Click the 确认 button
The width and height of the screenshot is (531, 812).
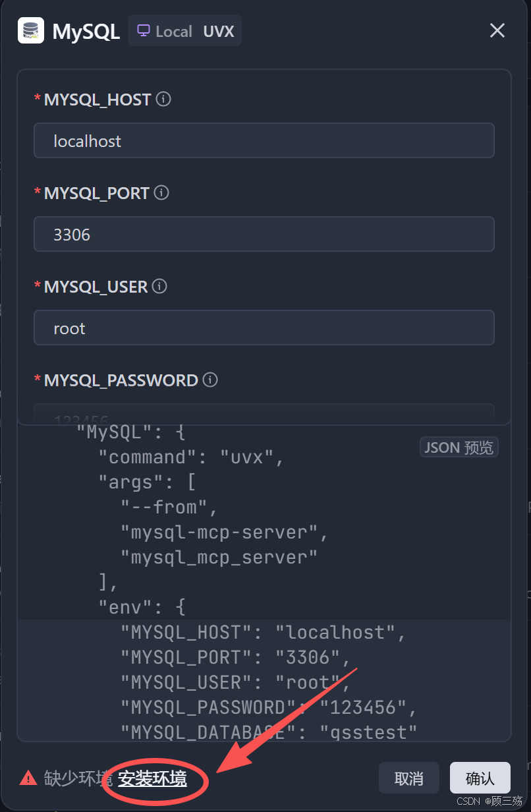coord(480,778)
